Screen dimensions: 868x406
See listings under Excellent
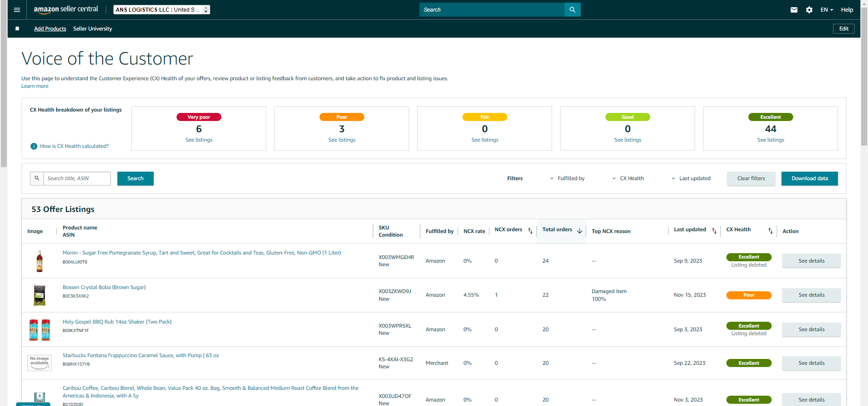coord(771,140)
